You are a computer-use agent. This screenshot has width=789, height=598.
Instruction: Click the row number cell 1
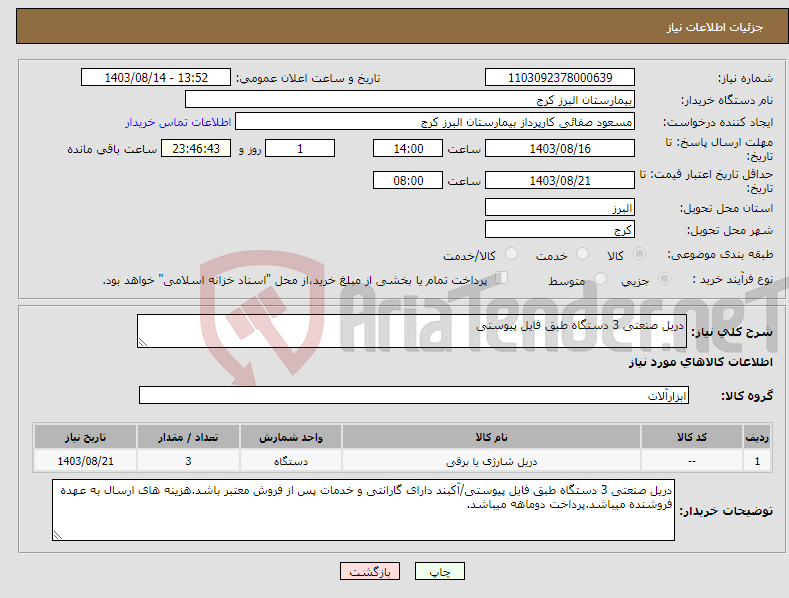pyautogui.click(x=757, y=461)
